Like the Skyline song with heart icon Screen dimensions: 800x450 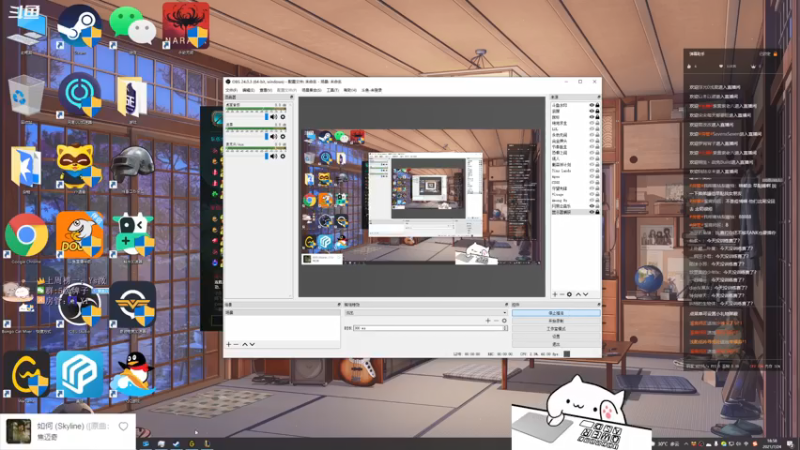pyautogui.click(x=123, y=426)
